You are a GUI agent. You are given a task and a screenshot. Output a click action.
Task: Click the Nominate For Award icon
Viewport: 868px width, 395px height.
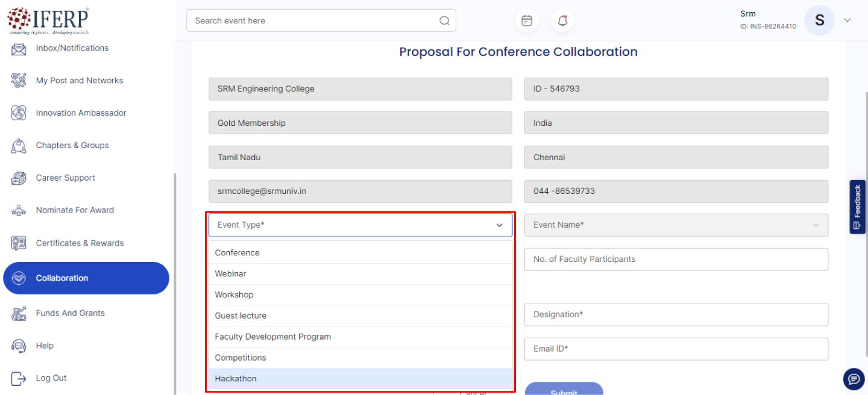19,210
